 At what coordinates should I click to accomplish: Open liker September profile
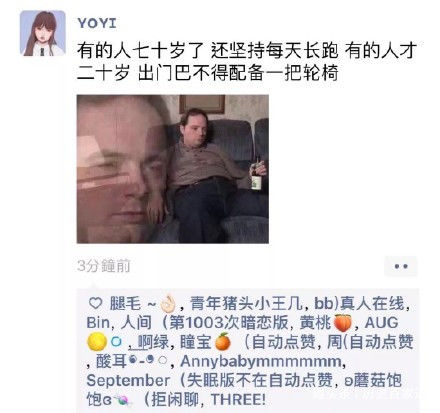[128, 381]
